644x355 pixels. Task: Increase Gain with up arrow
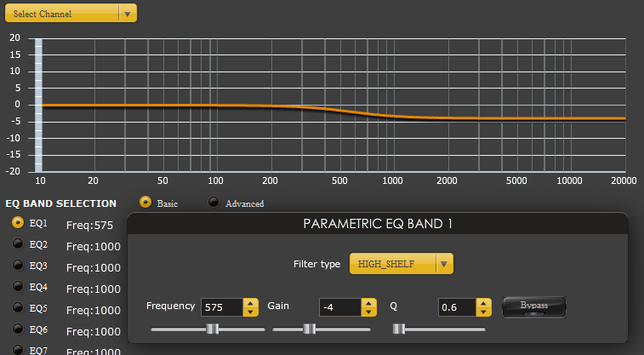point(369,303)
